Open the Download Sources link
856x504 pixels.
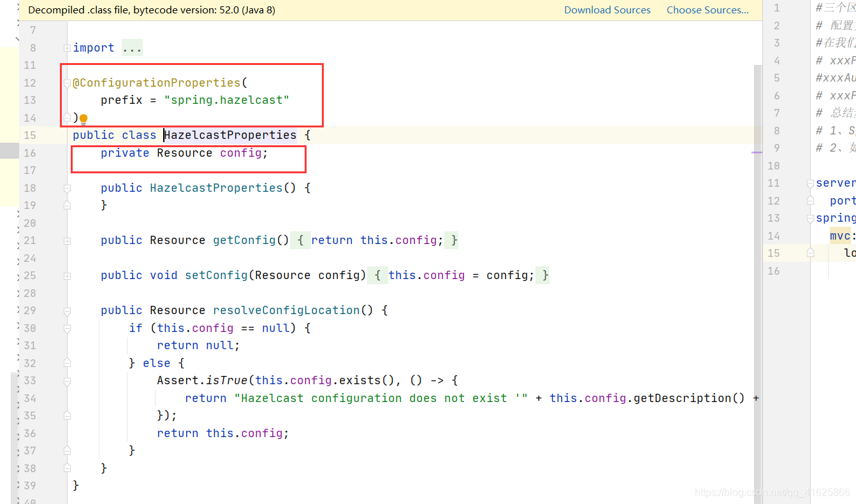[607, 10]
